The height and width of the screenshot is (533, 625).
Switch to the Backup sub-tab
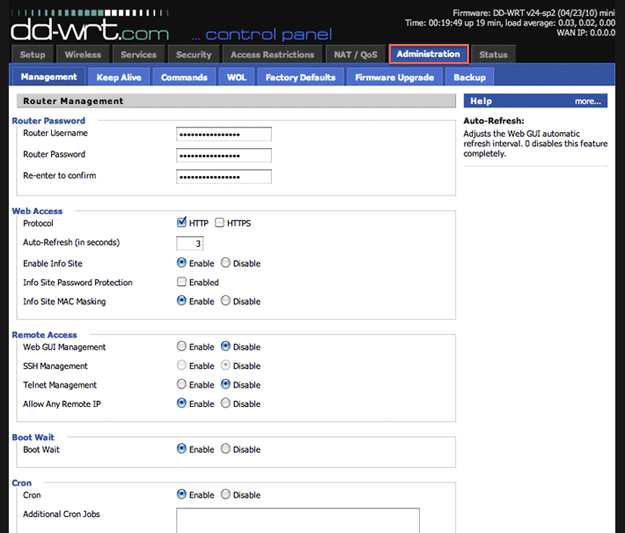470,77
